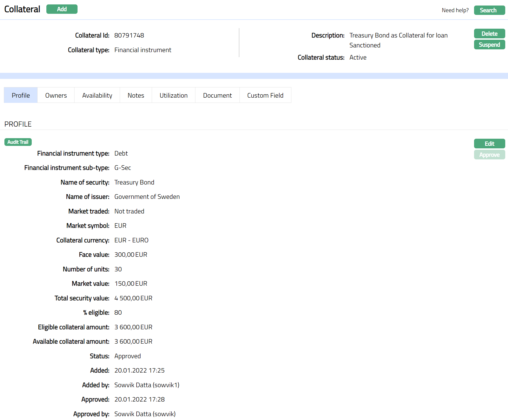Switch to the Owners tab
Viewport: 508px width, 420px height.
pos(56,95)
